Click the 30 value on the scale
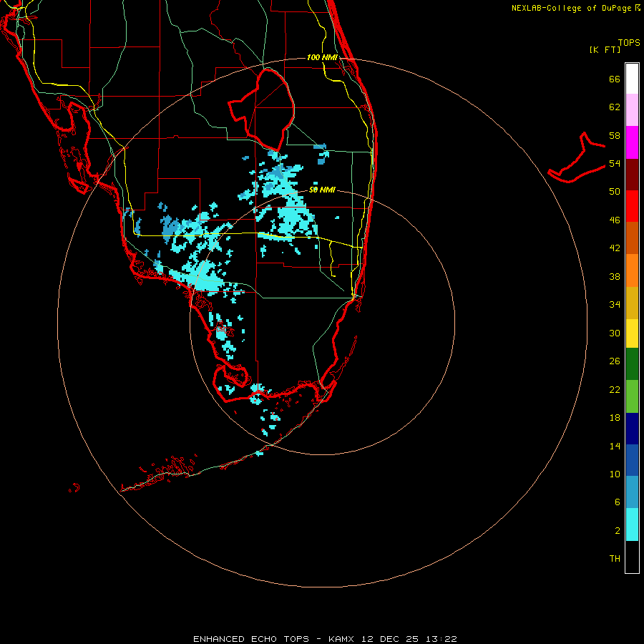The width and height of the screenshot is (644, 644). click(x=615, y=333)
